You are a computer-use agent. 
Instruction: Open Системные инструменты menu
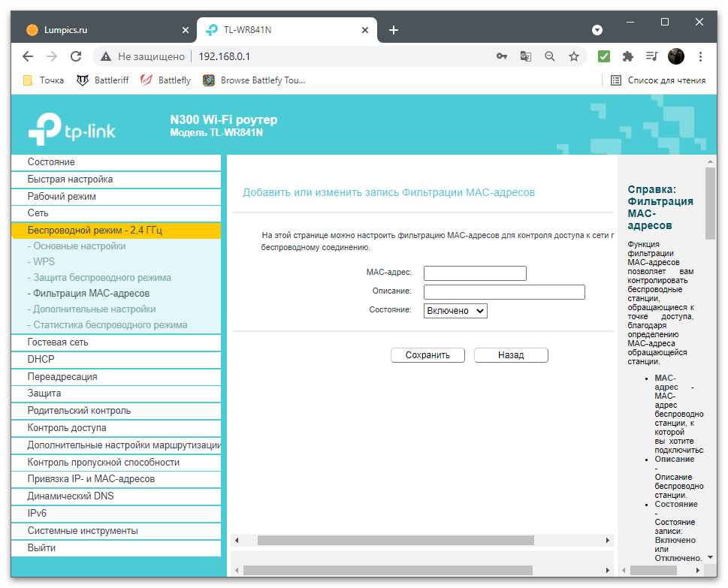click(116, 530)
